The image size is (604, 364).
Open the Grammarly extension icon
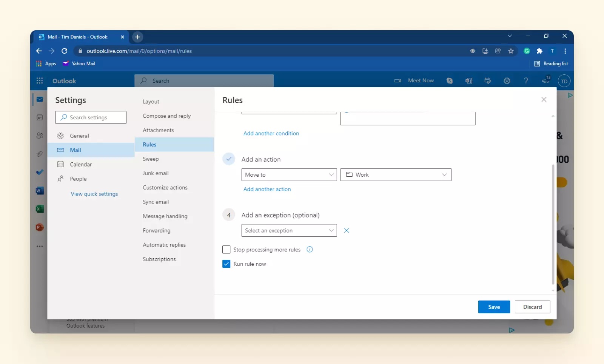click(x=527, y=51)
